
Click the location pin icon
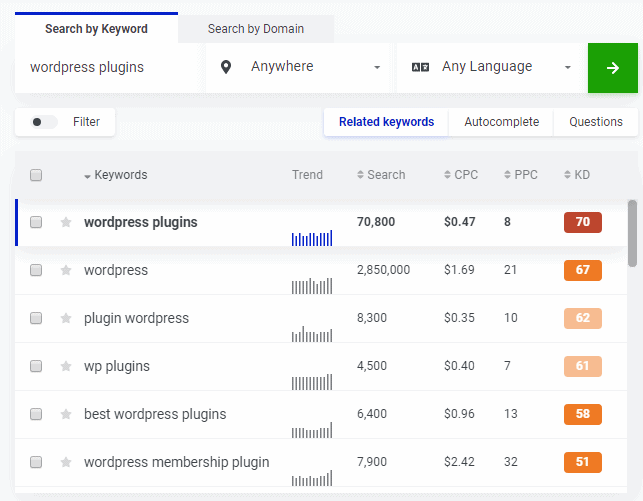tap(226, 67)
